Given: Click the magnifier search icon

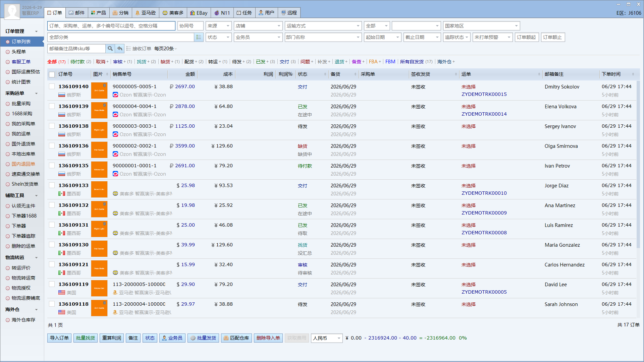Looking at the screenshot, I should coord(110,49).
